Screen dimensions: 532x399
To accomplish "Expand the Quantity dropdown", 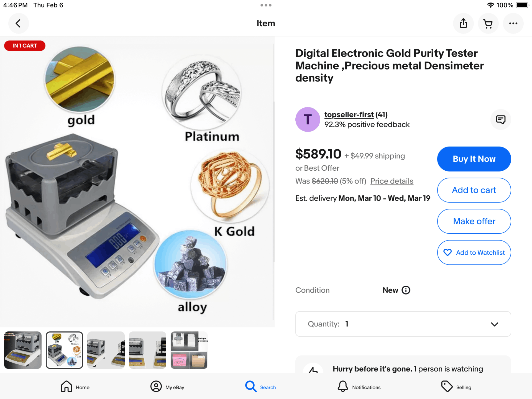I will [x=403, y=324].
